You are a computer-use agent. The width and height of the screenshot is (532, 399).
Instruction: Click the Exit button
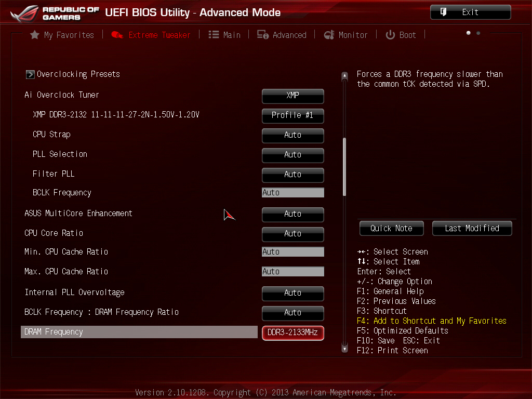point(470,12)
